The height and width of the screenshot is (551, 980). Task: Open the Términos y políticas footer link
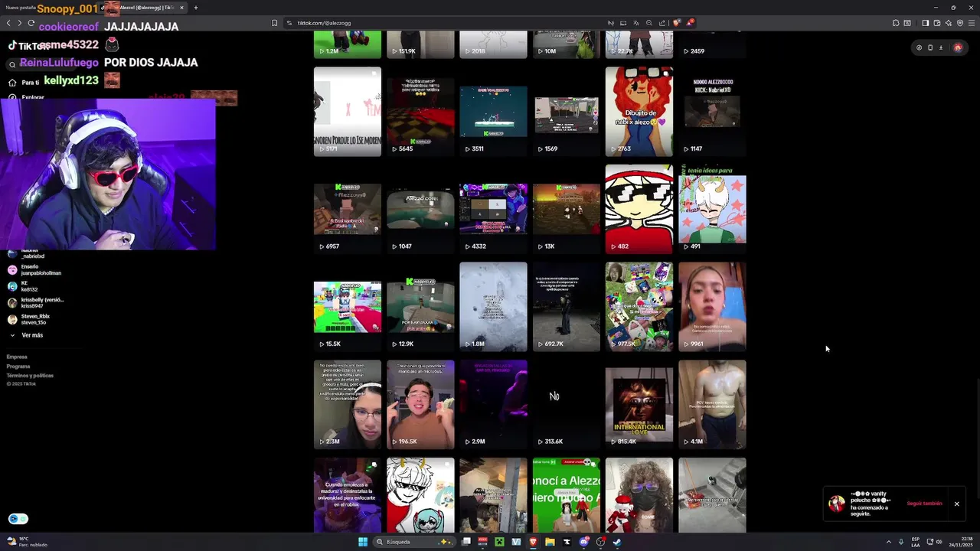pyautogui.click(x=30, y=376)
